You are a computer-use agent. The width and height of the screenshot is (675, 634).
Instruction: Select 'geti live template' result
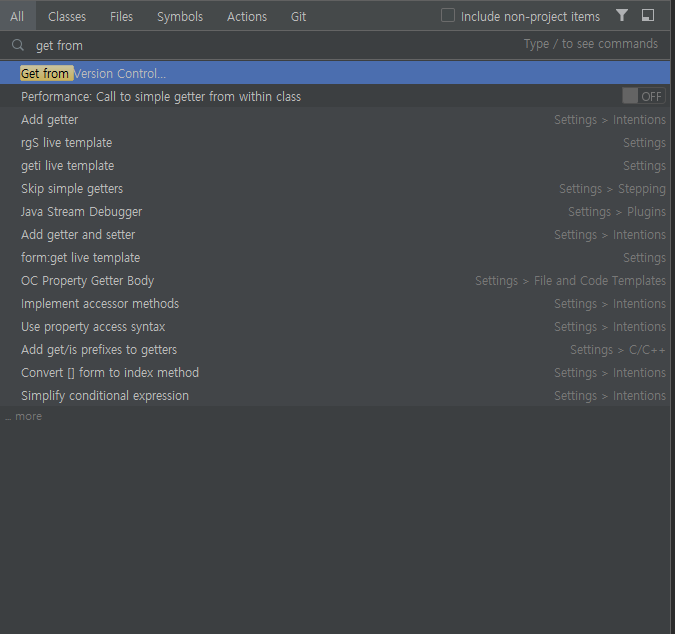[335, 165]
